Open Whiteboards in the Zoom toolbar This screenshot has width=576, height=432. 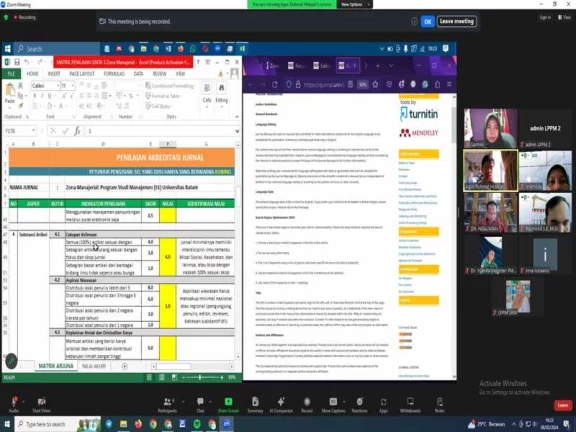[410, 404]
